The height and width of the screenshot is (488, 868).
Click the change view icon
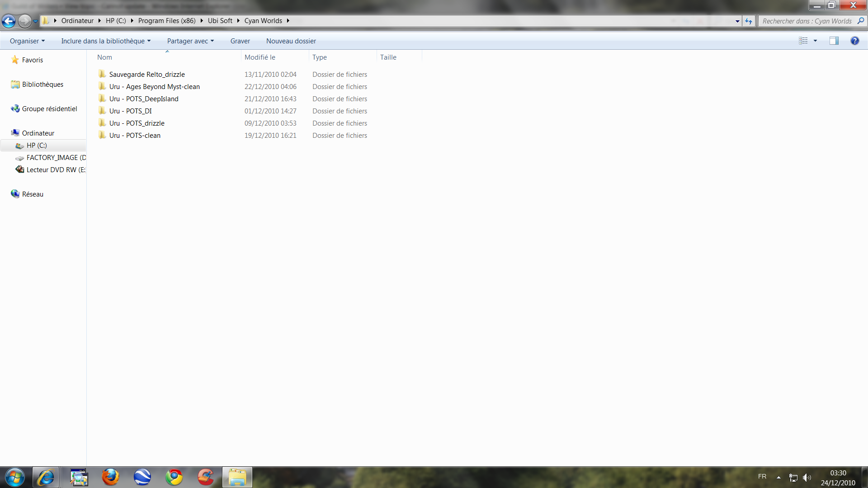803,41
